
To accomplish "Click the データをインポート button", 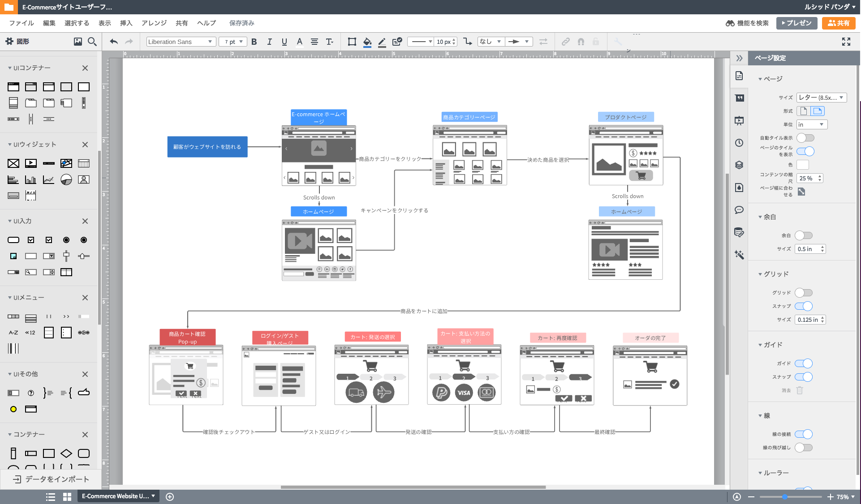I will 51,479.
